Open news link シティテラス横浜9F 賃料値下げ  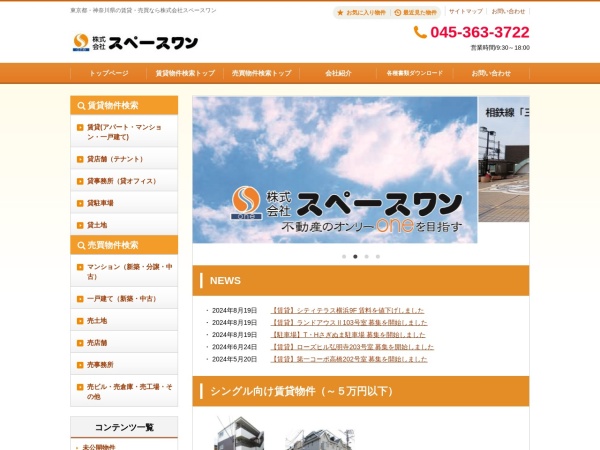347,310
